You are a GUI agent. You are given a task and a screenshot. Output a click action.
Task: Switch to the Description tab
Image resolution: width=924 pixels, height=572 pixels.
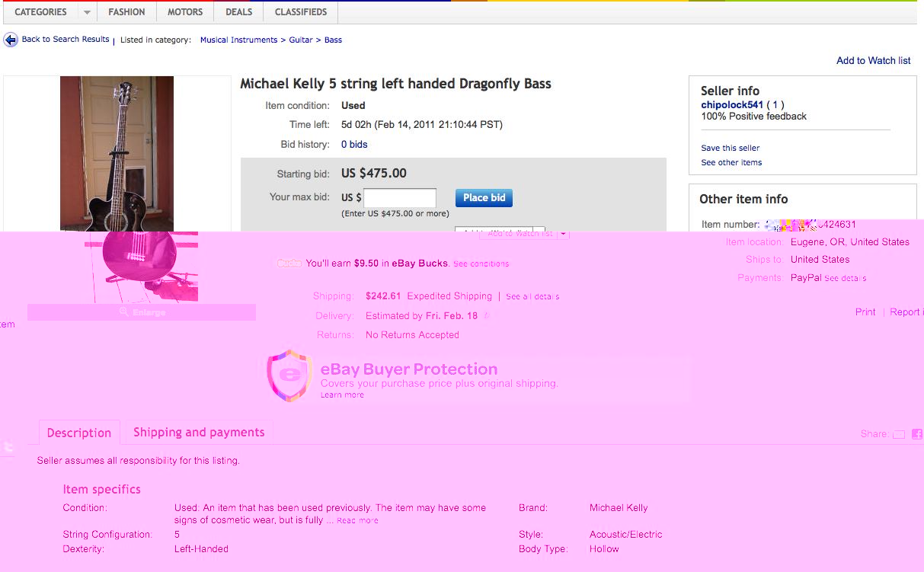(x=79, y=433)
